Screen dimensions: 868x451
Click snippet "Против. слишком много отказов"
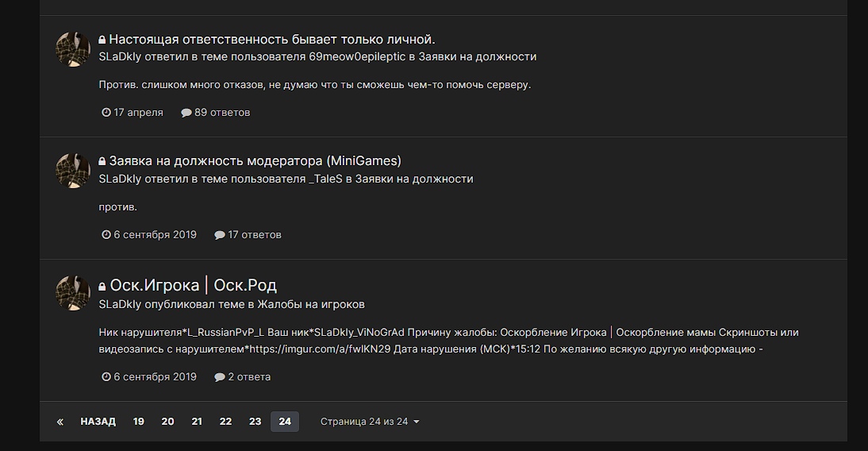[314, 85]
